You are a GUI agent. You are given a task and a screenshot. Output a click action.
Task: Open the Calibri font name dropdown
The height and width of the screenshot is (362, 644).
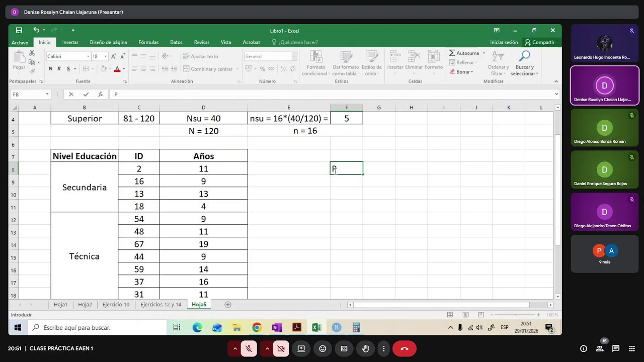[x=88, y=56]
